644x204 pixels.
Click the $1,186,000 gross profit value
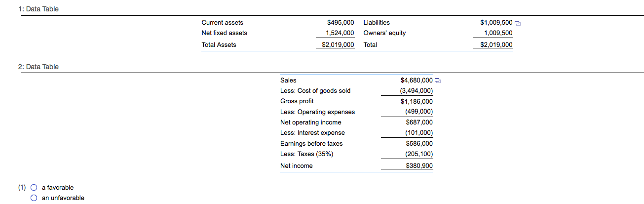coord(417,102)
